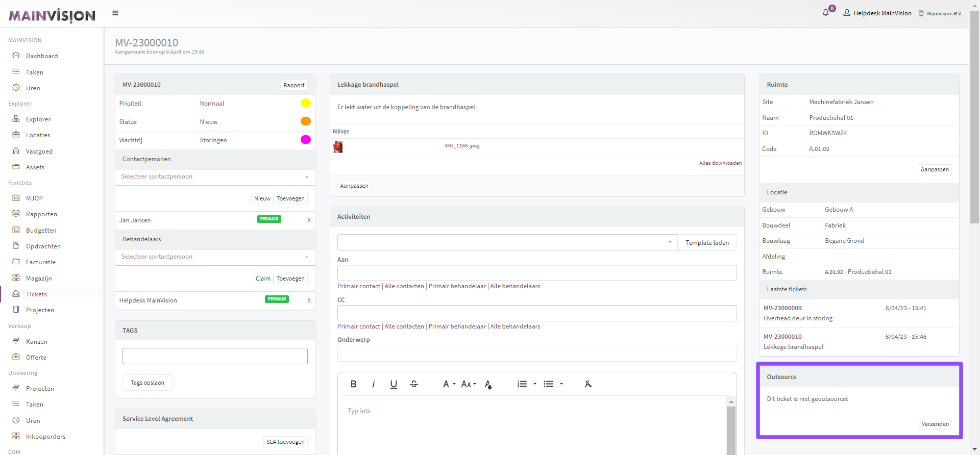980x455 pixels.
Task: Click Aanpassen under Lekkage brandhaspel
Action: (354, 186)
